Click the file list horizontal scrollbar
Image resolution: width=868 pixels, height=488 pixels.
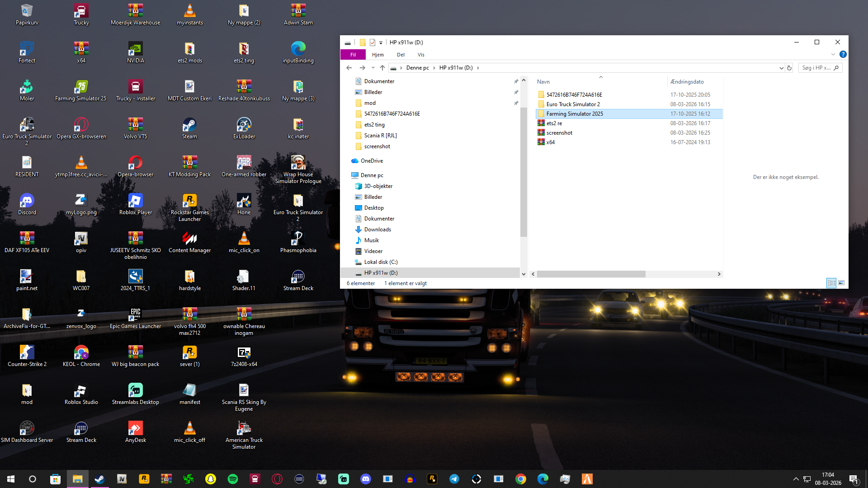click(x=591, y=274)
